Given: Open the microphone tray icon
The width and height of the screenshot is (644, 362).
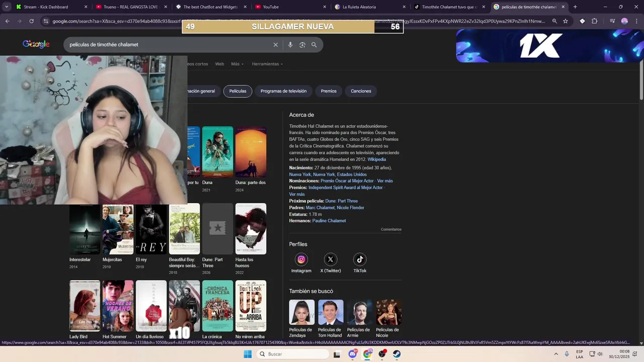Looking at the screenshot, I should pyautogui.click(x=567, y=354).
